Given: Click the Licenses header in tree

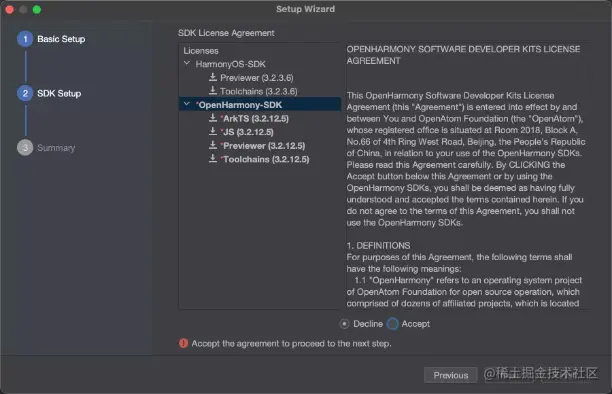Looking at the screenshot, I should (x=201, y=51).
